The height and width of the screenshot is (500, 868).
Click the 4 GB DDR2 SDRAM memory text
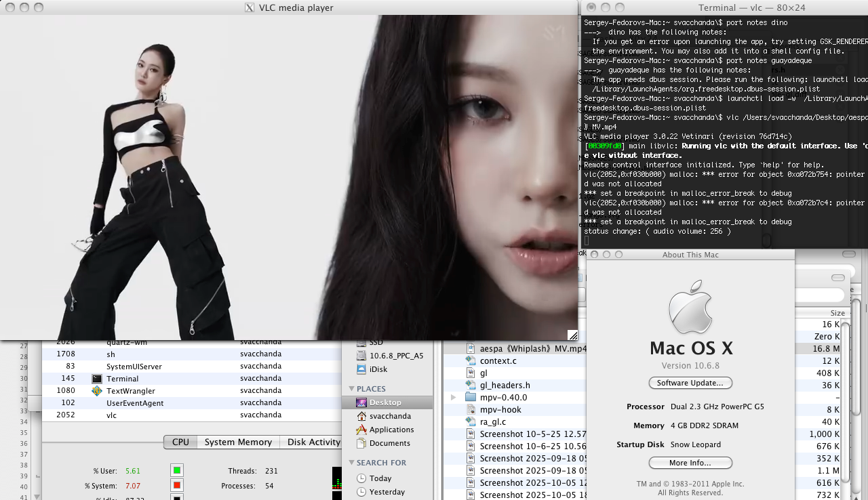[705, 425]
